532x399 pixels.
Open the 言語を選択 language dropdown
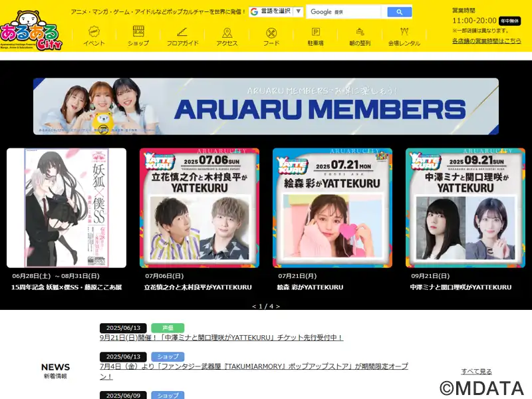pyautogui.click(x=276, y=11)
